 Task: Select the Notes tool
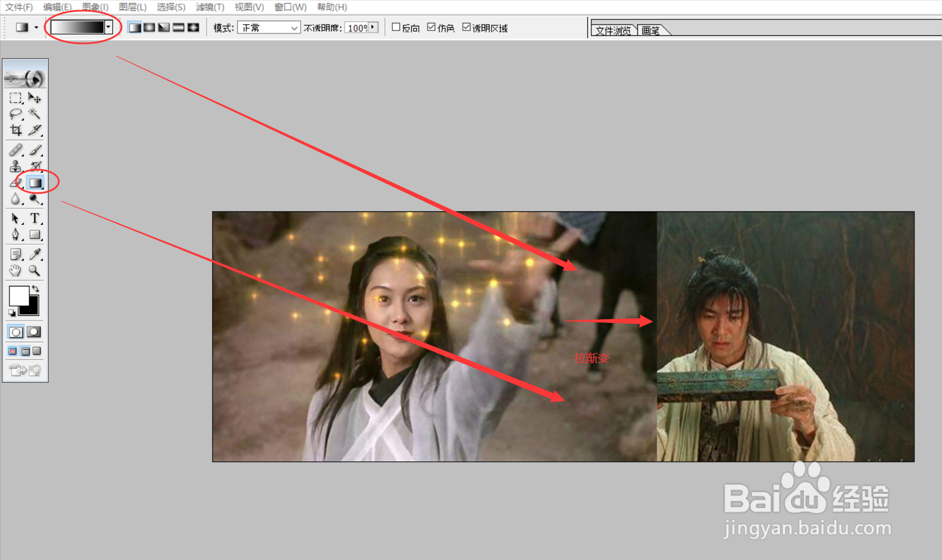click(16, 254)
